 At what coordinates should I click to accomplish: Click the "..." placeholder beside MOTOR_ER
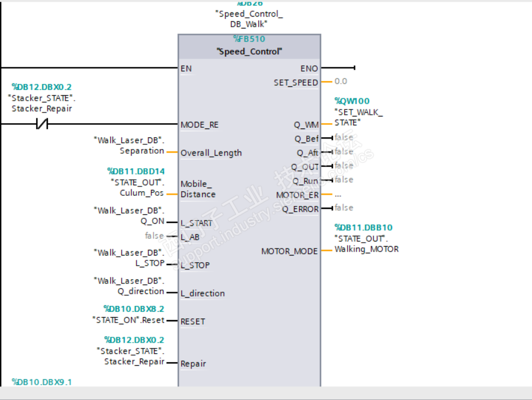(338, 195)
